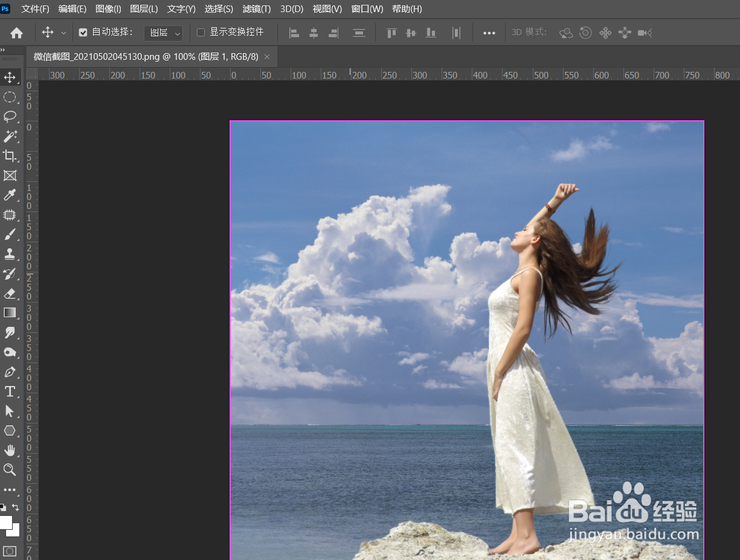Open the 编辑(E) menu

[x=72, y=9]
